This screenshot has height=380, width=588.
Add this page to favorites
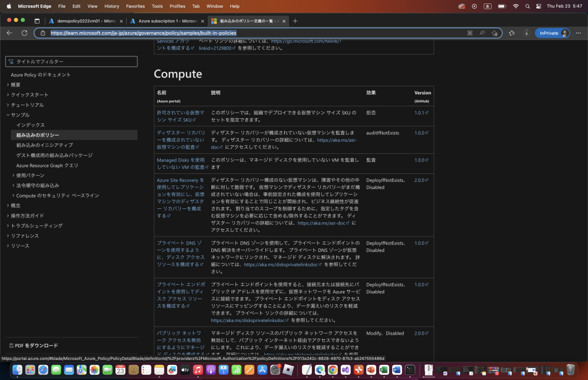pos(494,33)
